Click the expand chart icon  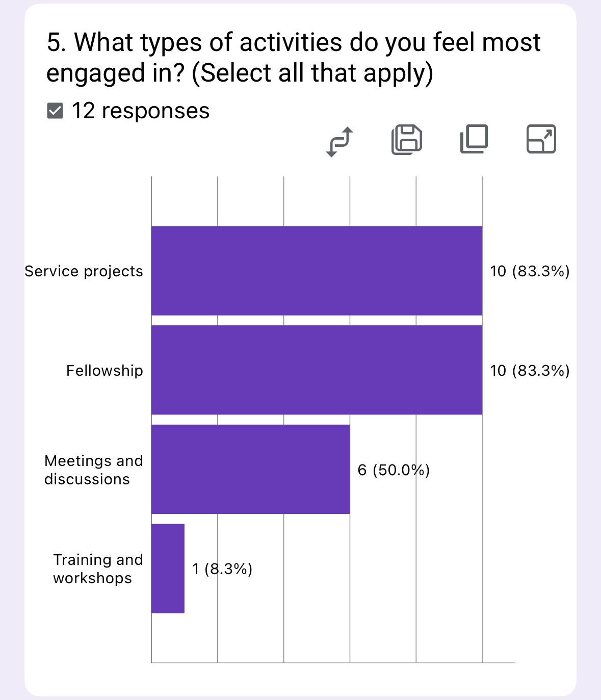[541, 139]
